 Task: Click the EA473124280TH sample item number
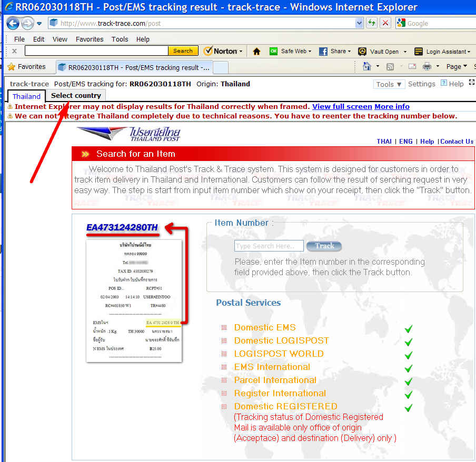(x=122, y=227)
